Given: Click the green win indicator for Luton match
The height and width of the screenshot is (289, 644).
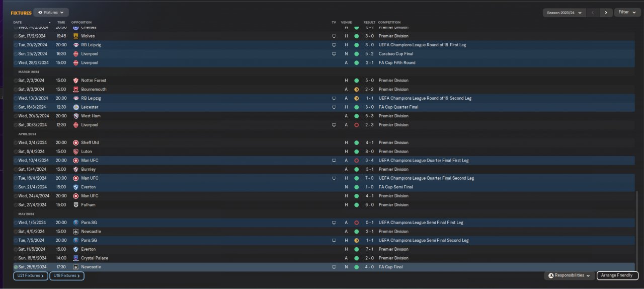Looking at the screenshot, I should coord(356,152).
